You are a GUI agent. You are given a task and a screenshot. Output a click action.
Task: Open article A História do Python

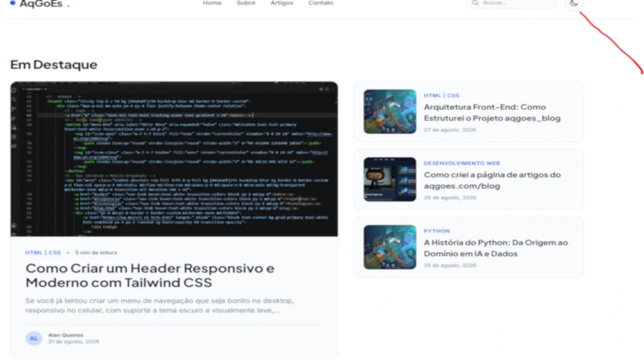pos(496,248)
